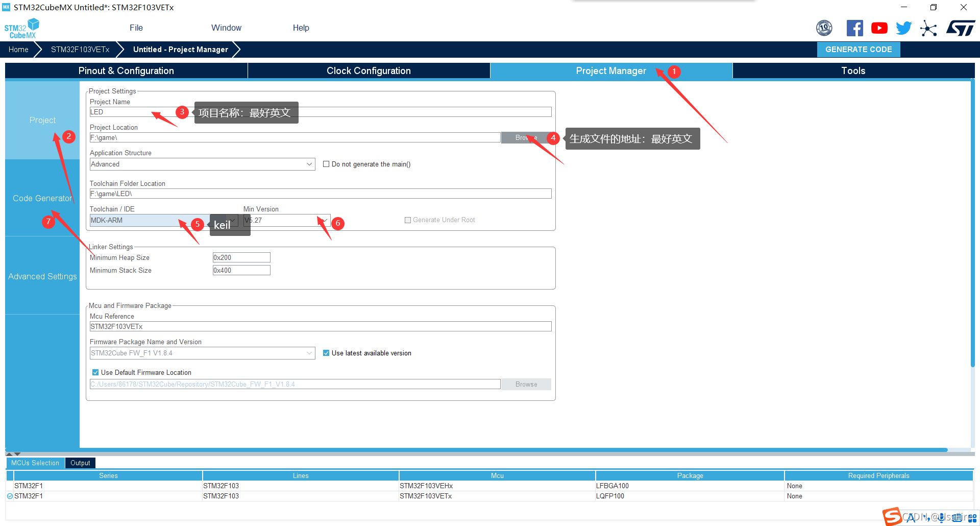The height and width of the screenshot is (526, 980).
Task: Click Untitled - Project Manager breadcrumb
Action: [x=181, y=50]
